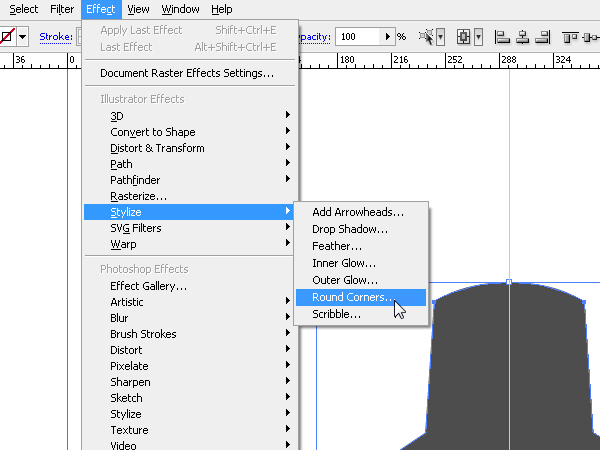Image resolution: width=600 pixels, height=450 pixels.
Task: Click the Opacity value input field
Action: click(x=355, y=37)
